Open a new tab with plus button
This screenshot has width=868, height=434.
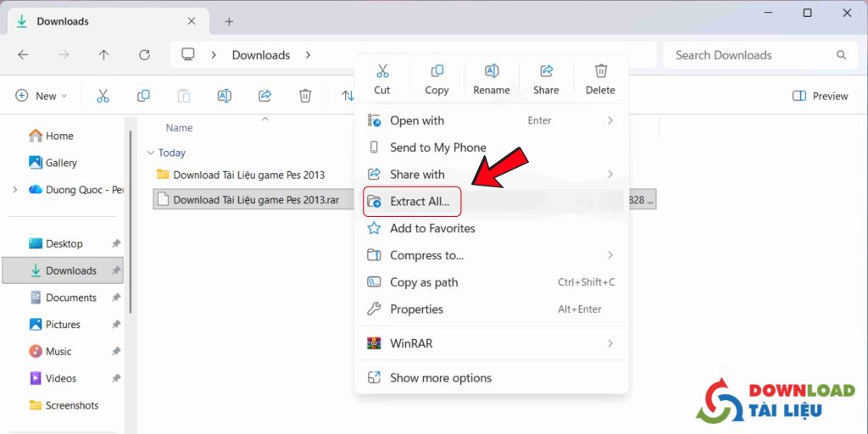pyautogui.click(x=229, y=21)
